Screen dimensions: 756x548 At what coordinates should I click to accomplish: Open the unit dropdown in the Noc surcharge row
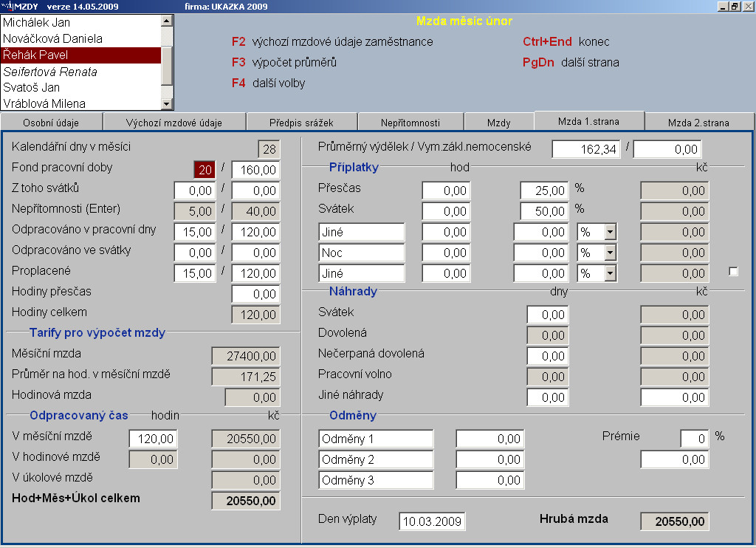[610, 253]
